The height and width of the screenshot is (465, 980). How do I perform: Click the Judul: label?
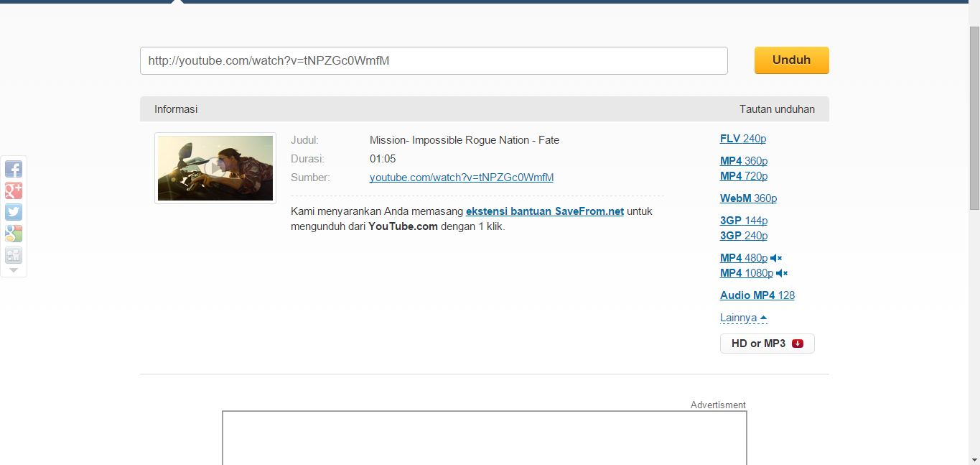(x=304, y=140)
